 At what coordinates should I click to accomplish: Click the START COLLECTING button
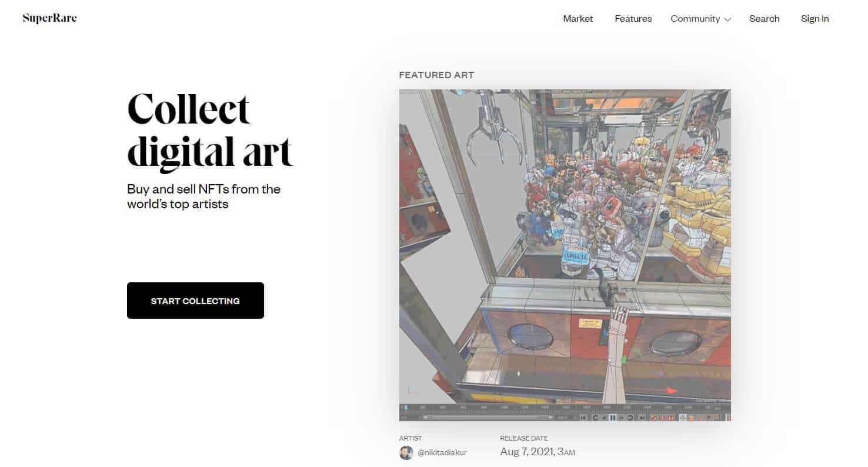(195, 301)
